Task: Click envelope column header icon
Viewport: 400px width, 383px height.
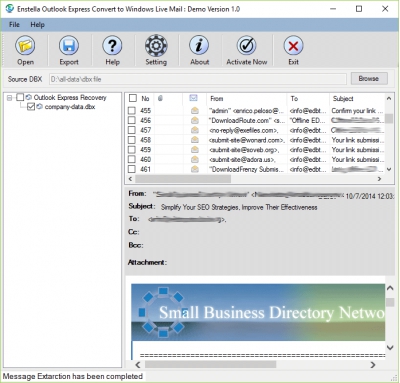Action: coord(193,98)
